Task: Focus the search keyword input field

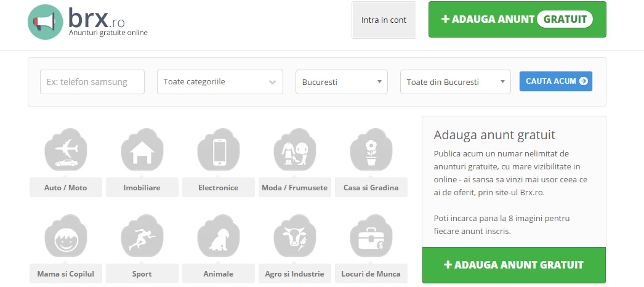Action: coord(92,82)
